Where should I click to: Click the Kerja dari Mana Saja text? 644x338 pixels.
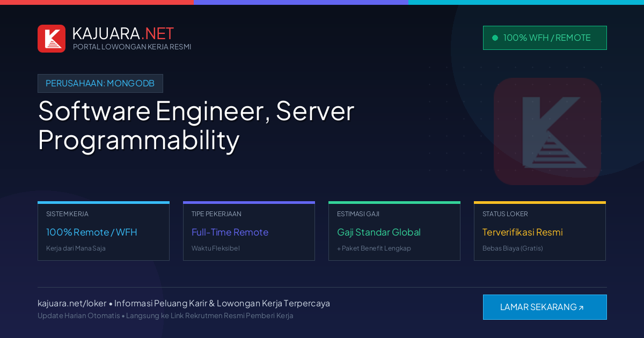click(x=76, y=248)
